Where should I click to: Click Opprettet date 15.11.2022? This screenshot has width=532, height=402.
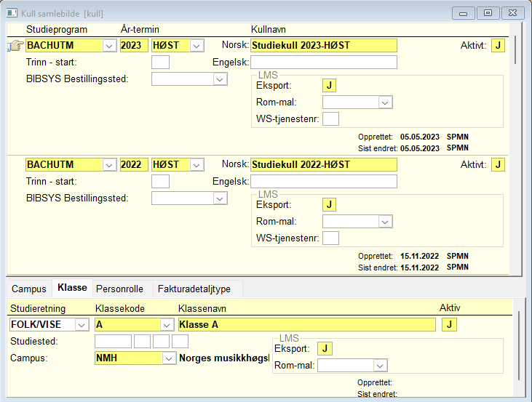point(420,257)
